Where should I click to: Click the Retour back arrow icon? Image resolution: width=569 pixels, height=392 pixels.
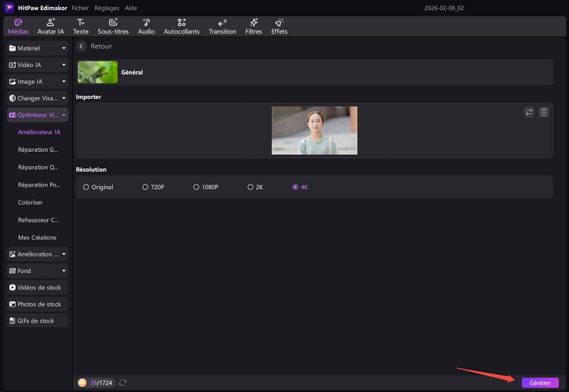(x=81, y=46)
